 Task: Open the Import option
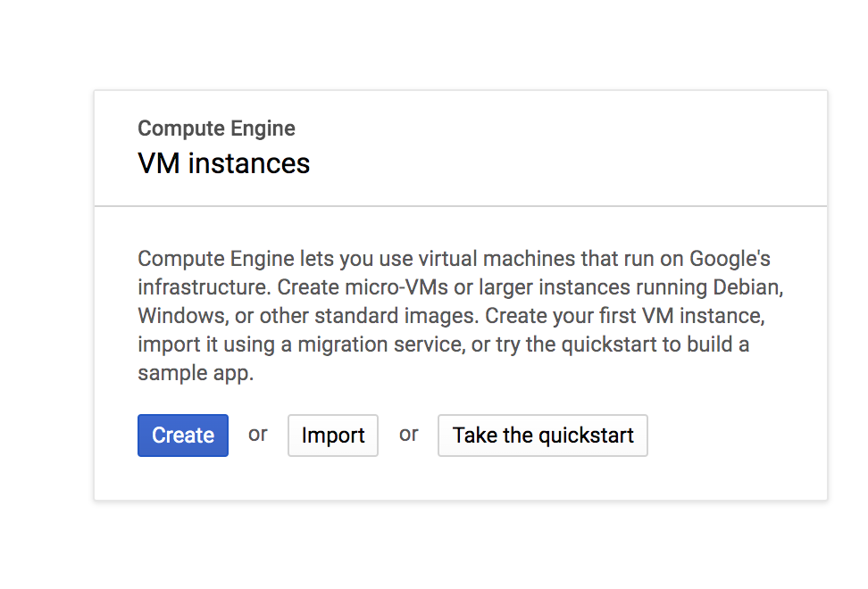tap(333, 436)
